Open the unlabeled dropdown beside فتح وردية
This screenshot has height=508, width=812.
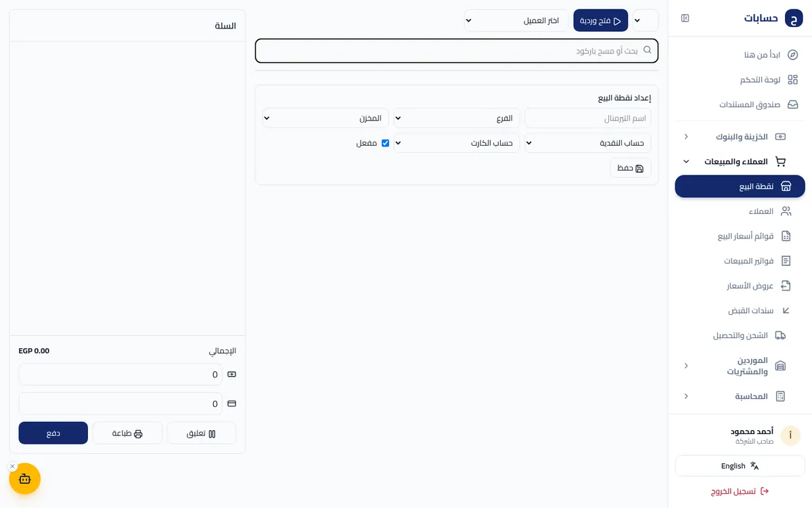(646, 20)
